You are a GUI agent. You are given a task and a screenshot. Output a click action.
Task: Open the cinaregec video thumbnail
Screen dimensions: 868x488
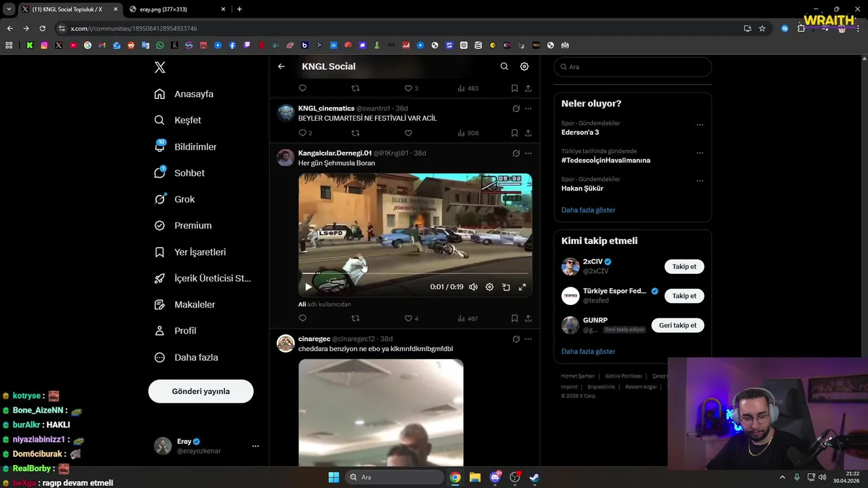click(x=380, y=413)
